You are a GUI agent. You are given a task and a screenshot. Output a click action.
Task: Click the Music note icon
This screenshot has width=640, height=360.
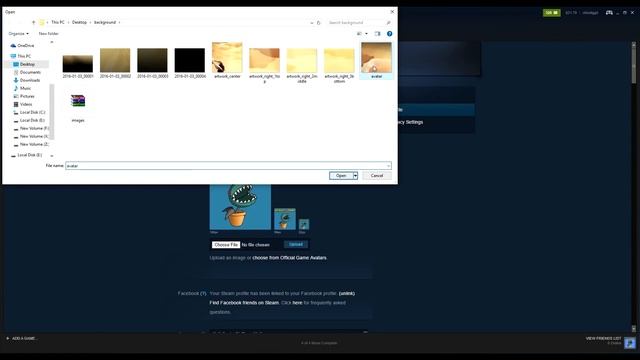pos(16,89)
